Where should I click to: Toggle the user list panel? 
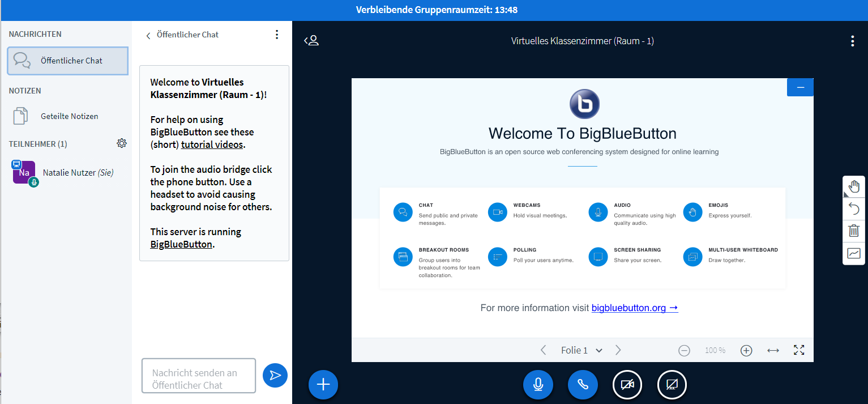pos(311,41)
